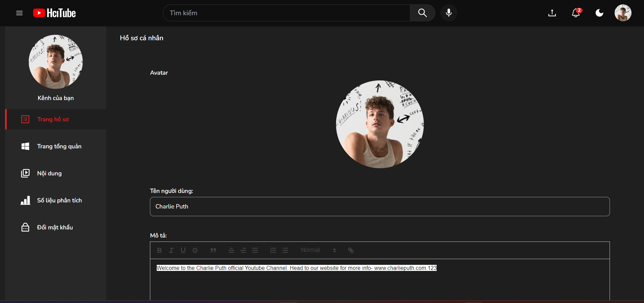Click sidebar channel avatar picture
The height and width of the screenshot is (303, 644).
tap(56, 62)
